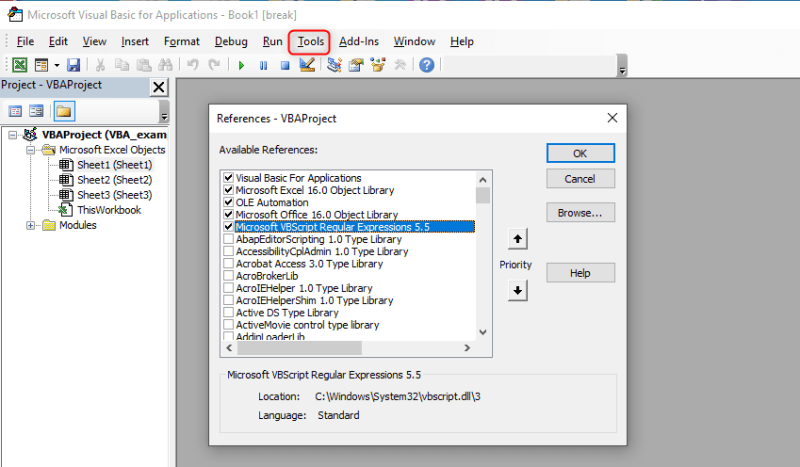Move reference priority down with the arrow
Viewport: 800px width, 467px height.
(517, 290)
